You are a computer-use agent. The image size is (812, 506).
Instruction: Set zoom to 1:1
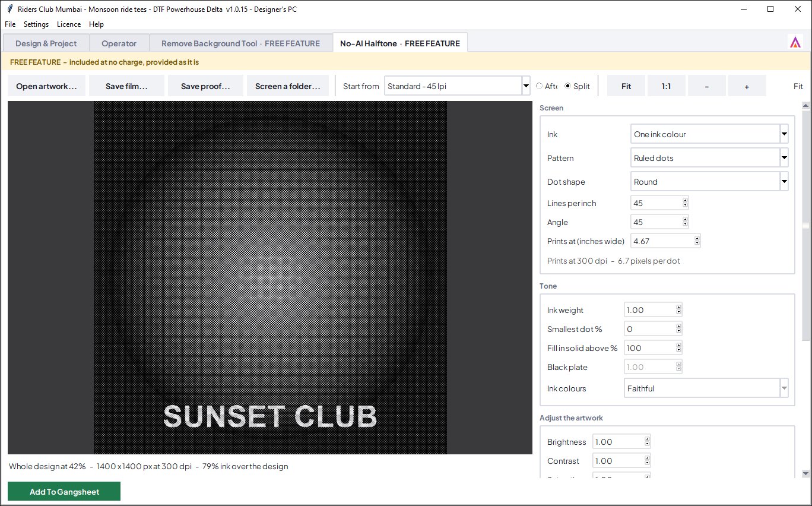pos(667,86)
